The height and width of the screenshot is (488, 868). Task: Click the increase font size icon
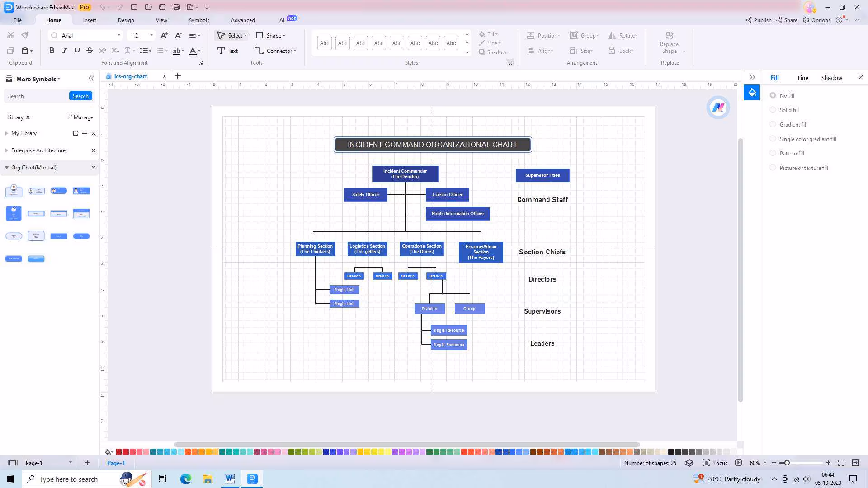(164, 35)
